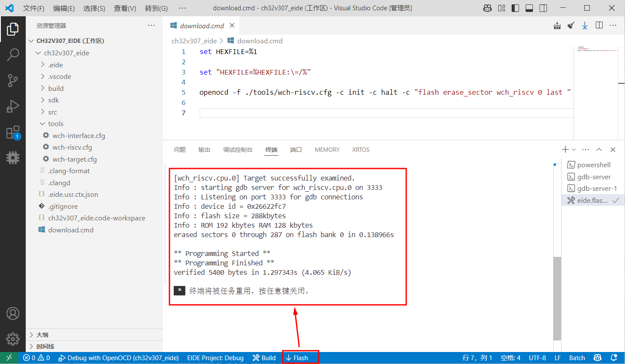Click the new terminal plus icon
625x364 pixels.
[x=565, y=149]
